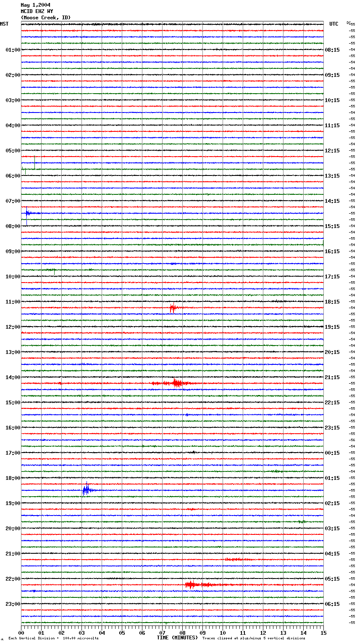357x644 pixels.
Task: Click the 23:15 UTC time label
Action: tap(332, 428)
